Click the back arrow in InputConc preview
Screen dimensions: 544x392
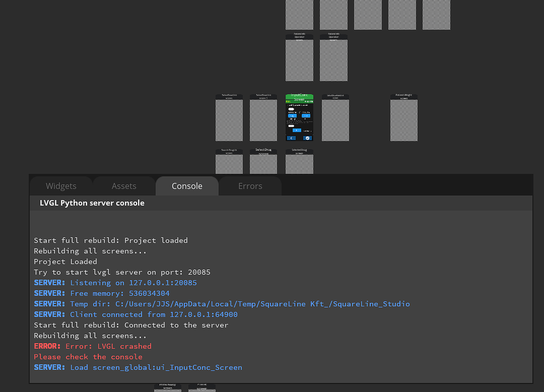(x=292, y=138)
